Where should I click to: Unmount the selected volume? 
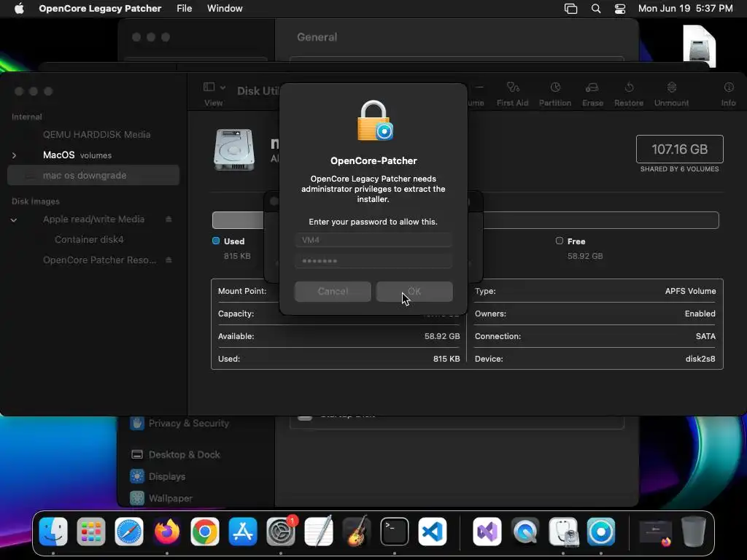(671, 94)
